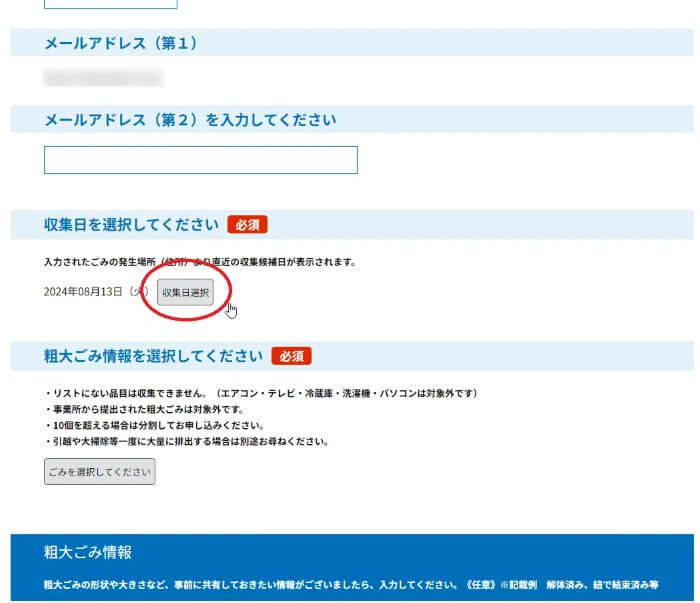Click the banner text 粗大ごみの形状や大きさなど
This screenshot has height=603, width=700.
(351, 585)
